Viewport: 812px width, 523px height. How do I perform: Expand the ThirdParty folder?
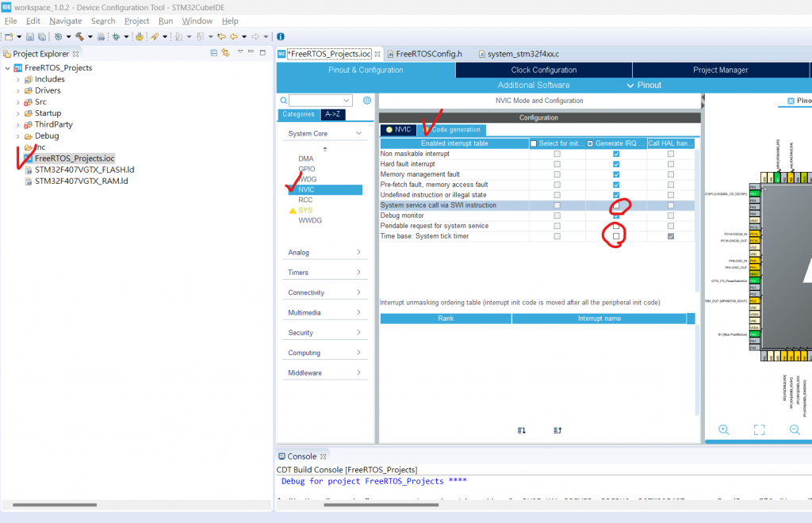pyautogui.click(x=18, y=124)
